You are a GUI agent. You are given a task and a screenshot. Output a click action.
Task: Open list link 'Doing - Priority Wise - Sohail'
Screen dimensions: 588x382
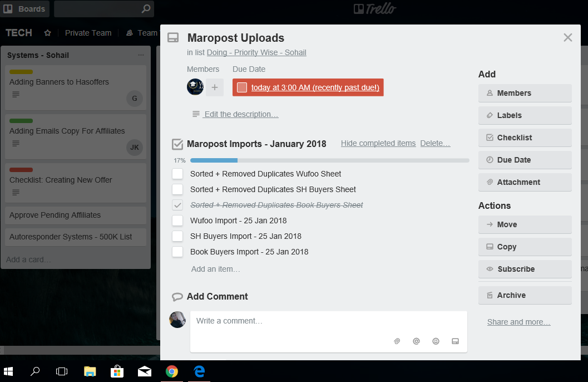(x=256, y=52)
